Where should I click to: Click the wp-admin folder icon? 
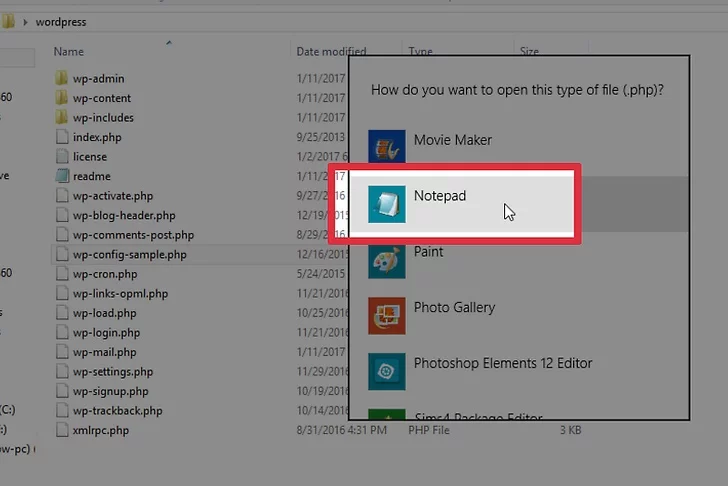61,78
